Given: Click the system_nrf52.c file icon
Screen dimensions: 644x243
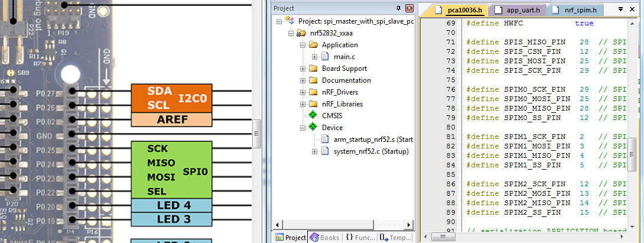Looking at the screenshot, I should click(326, 151).
